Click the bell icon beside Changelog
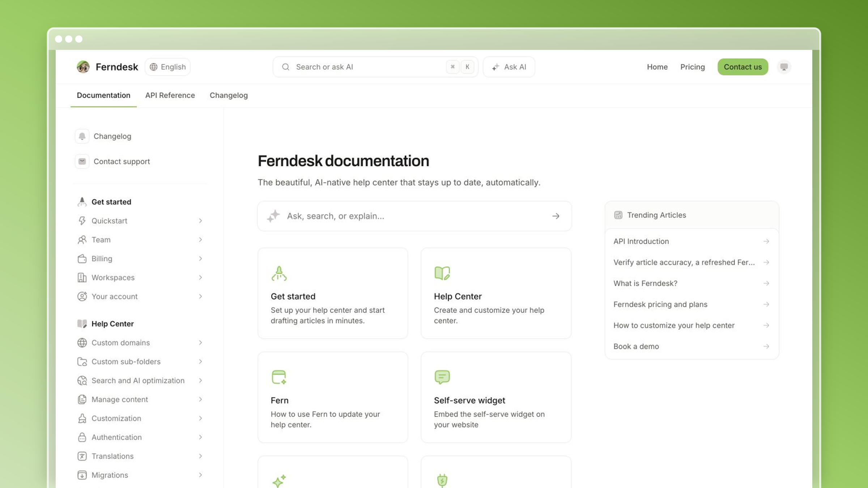The width and height of the screenshot is (868, 488). click(x=82, y=136)
